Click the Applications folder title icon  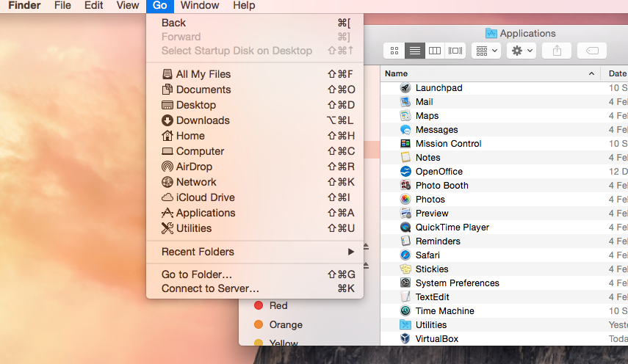(491, 33)
